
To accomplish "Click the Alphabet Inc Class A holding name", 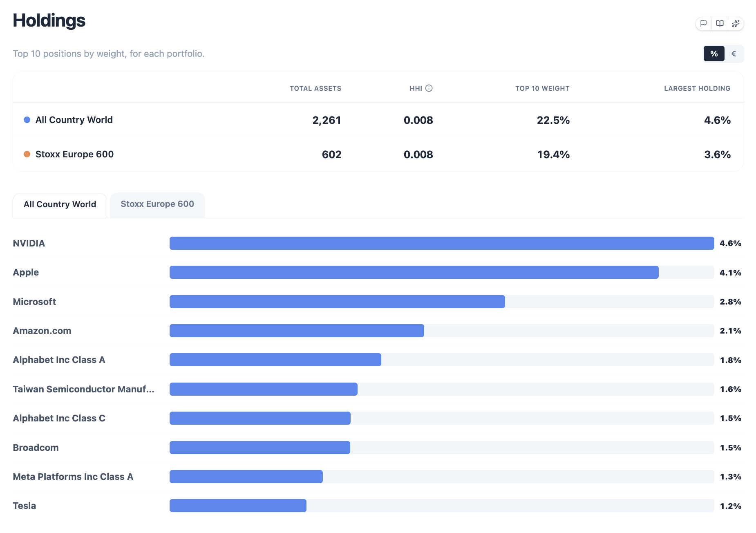I will [59, 360].
